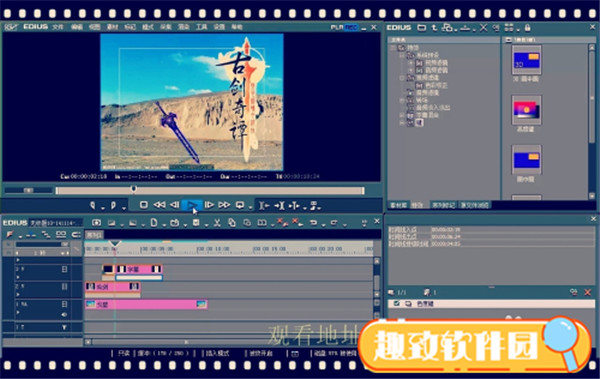This screenshot has height=379, width=600.
Task: Toggle the 色度键 filter checkbox
Action: click(x=396, y=304)
